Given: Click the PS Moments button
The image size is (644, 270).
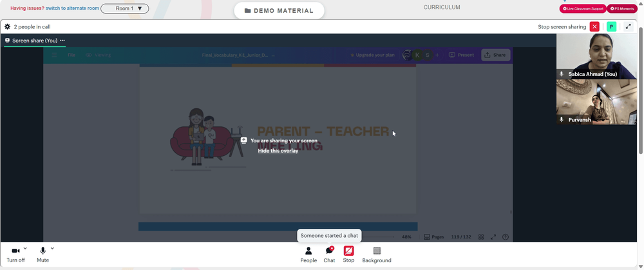Looking at the screenshot, I should point(622,8).
